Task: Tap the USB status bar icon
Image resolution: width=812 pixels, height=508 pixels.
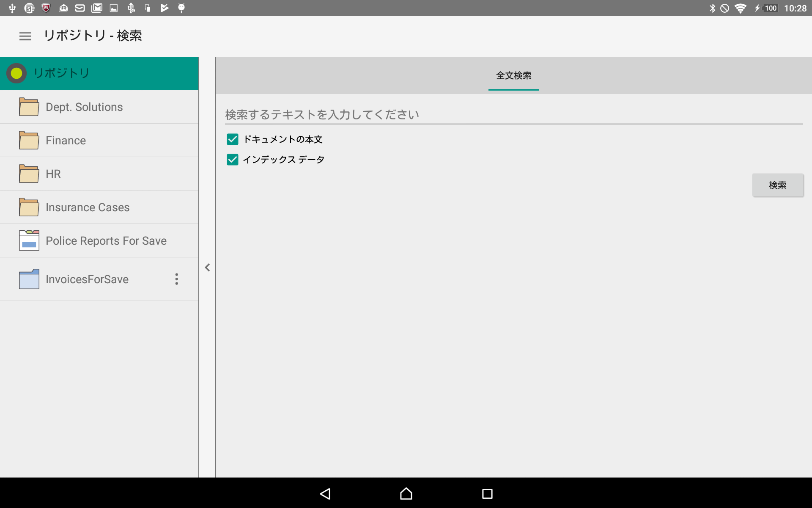Action: point(12,8)
